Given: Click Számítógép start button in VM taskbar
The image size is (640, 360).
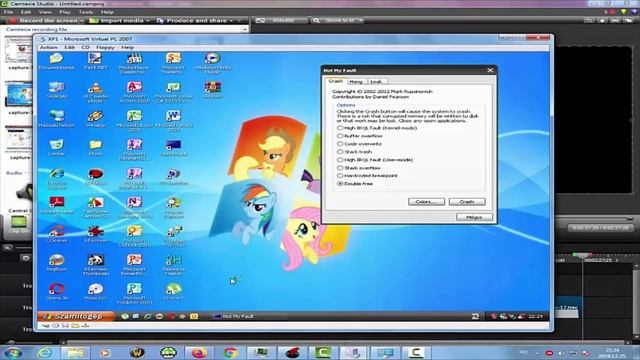Looking at the screenshot, I should click(76, 316).
